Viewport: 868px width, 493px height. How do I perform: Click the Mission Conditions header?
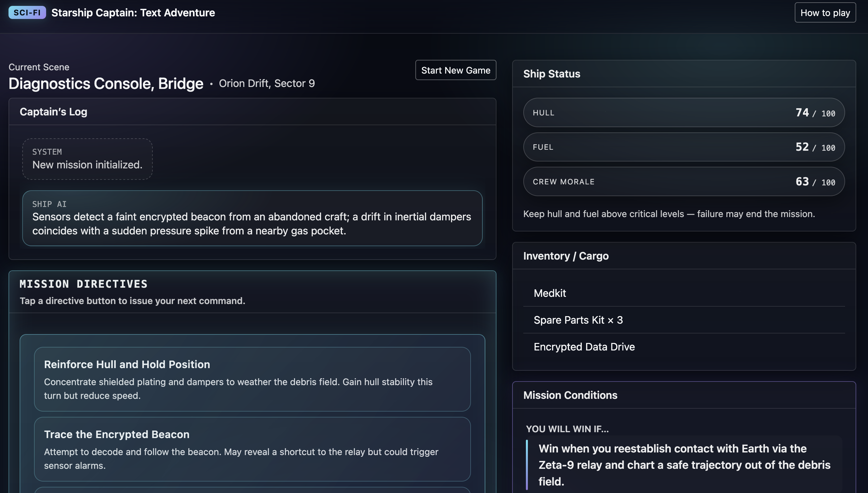[570, 395]
